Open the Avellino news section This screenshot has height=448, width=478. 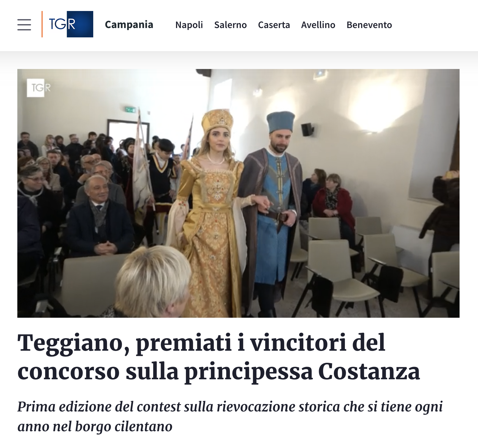(318, 25)
